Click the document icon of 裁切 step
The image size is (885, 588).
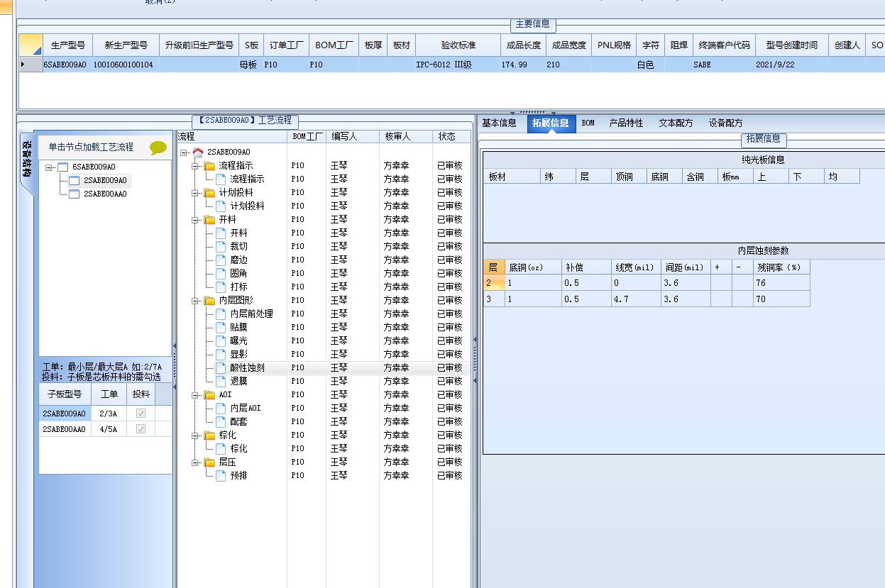[x=221, y=246]
